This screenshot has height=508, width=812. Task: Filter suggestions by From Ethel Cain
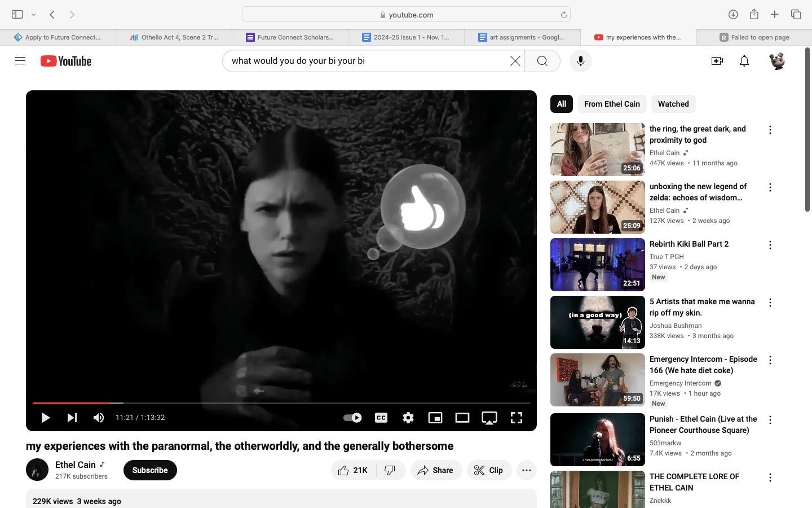(x=612, y=104)
